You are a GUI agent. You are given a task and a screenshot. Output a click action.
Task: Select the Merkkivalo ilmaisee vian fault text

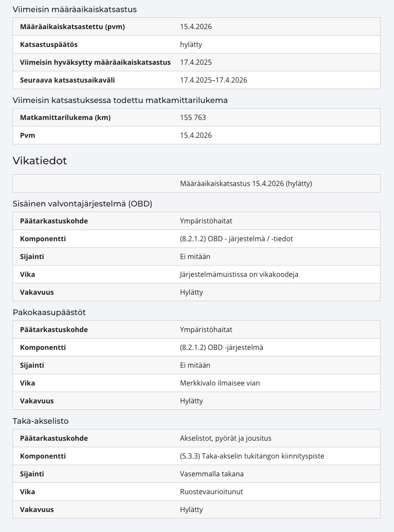tap(220, 383)
